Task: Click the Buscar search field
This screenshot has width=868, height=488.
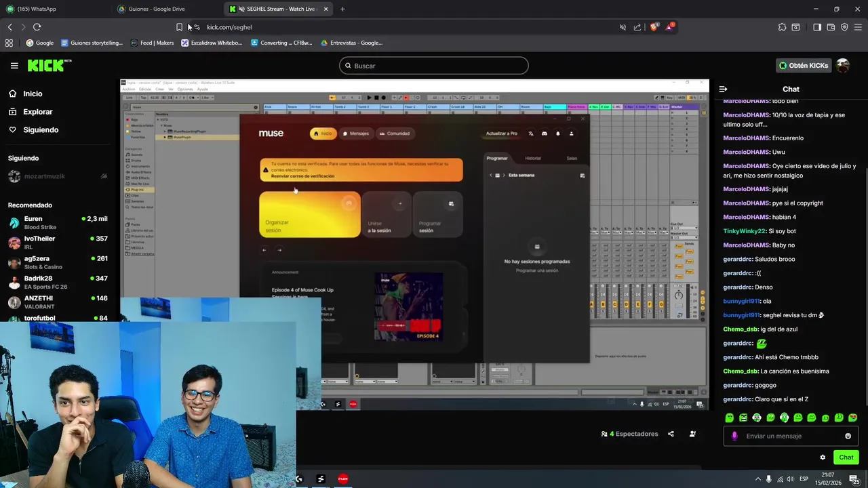Action: (x=434, y=66)
